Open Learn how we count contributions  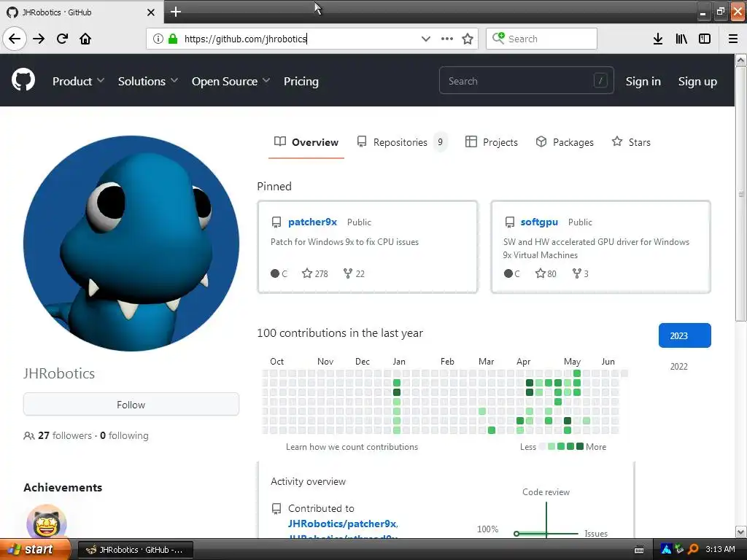pyautogui.click(x=352, y=447)
